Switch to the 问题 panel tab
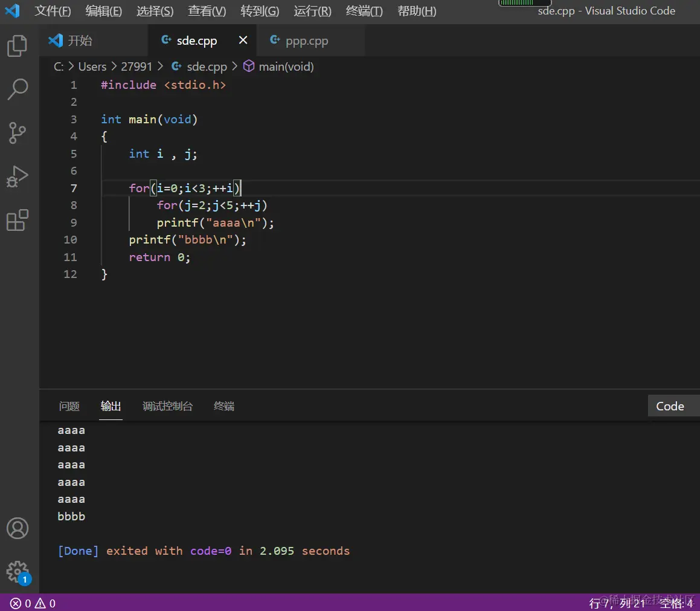 tap(69, 406)
